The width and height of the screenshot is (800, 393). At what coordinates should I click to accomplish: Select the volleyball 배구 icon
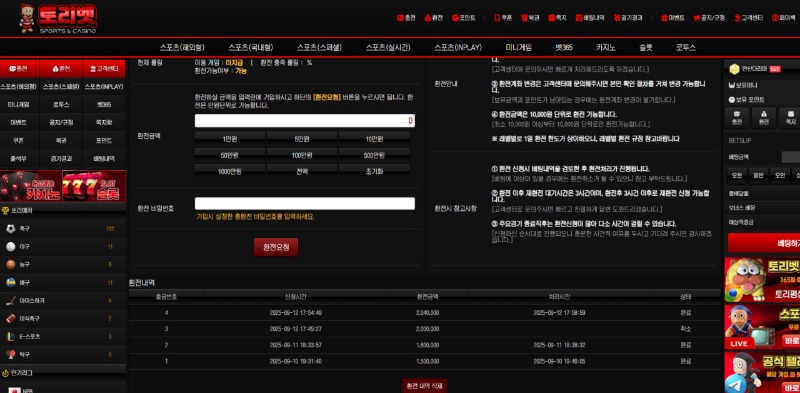click(11, 282)
